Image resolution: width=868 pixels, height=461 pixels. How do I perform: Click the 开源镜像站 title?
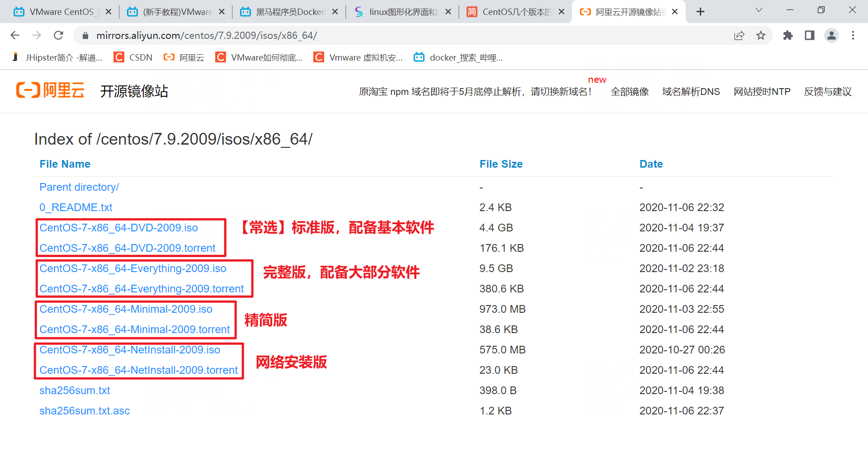tap(134, 91)
